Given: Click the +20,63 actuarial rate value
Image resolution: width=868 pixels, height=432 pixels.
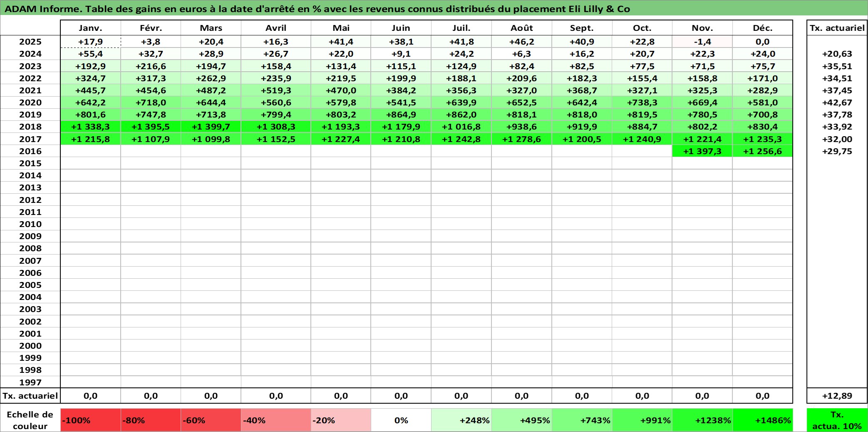Looking at the screenshot, I should 837,54.
